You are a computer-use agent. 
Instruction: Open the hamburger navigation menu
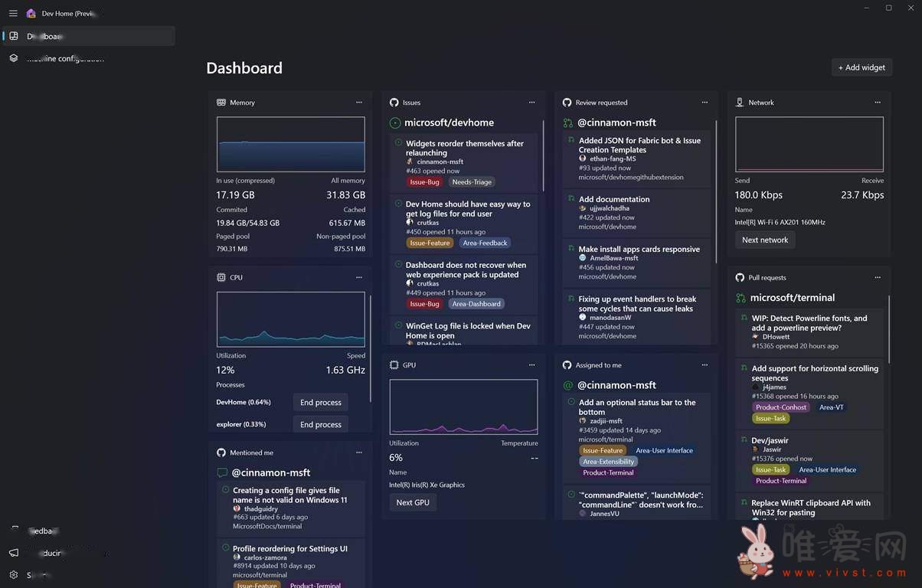coord(13,13)
